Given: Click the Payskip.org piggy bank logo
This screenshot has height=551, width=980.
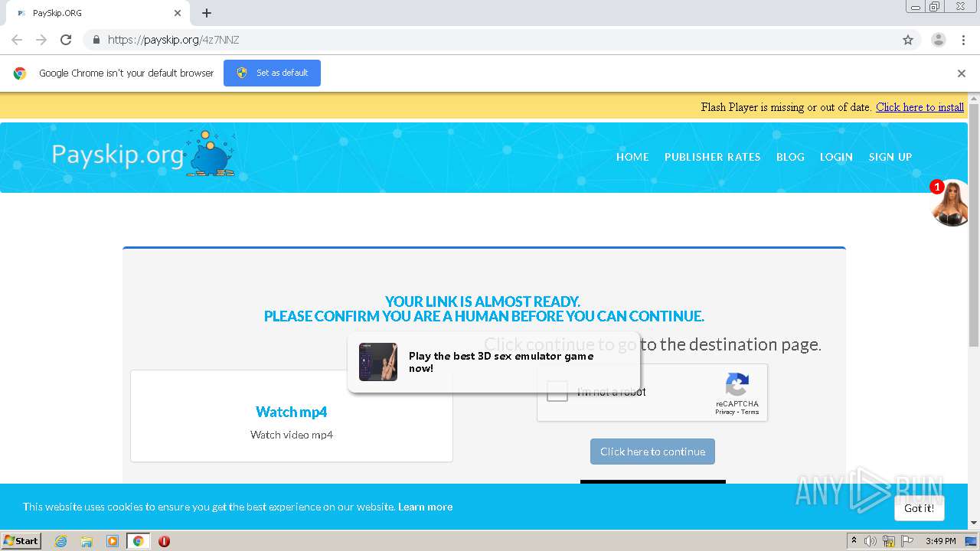Looking at the screenshot, I should (x=210, y=154).
